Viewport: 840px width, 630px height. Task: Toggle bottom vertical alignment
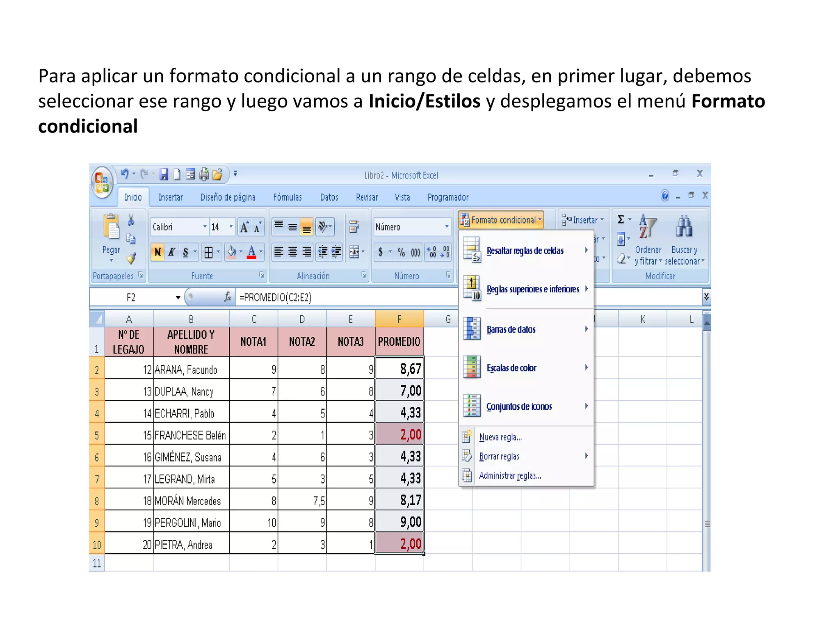click(x=306, y=227)
